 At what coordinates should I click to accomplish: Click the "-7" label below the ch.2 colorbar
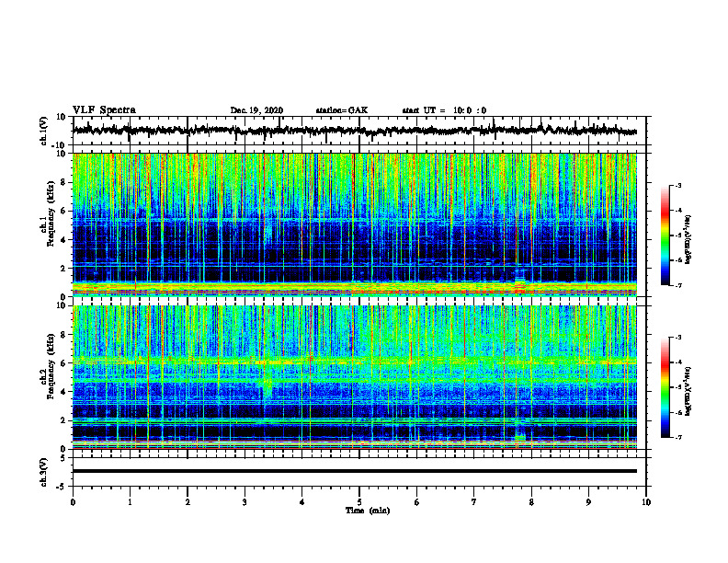click(677, 437)
